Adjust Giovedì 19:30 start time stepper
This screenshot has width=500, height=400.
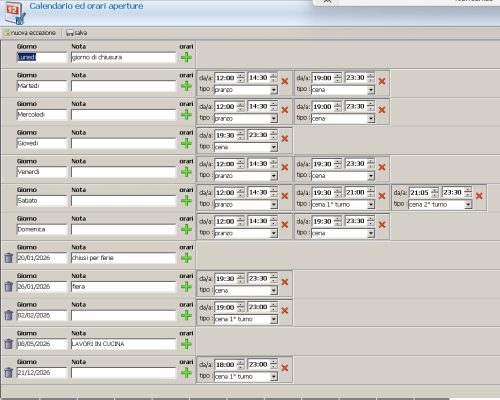pyautogui.click(x=241, y=135)
